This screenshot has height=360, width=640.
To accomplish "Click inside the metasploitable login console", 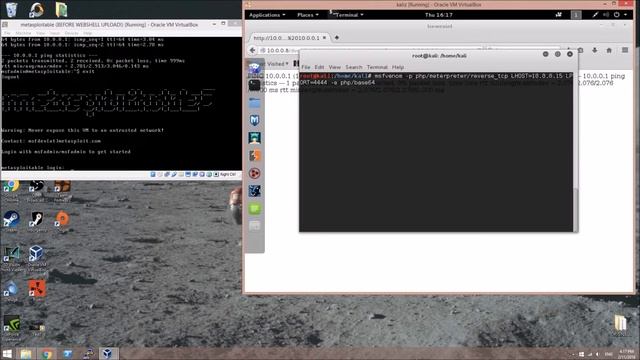I will pyautogui.click(x=121, y=104).
